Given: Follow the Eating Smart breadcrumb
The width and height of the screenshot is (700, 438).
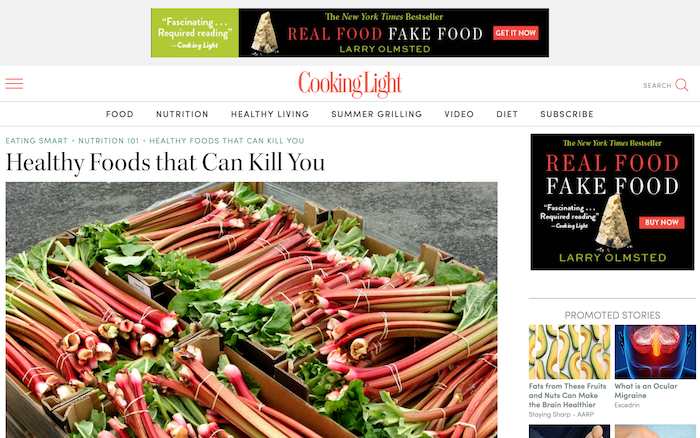Looking at the screenshot, I should [37, 141].
